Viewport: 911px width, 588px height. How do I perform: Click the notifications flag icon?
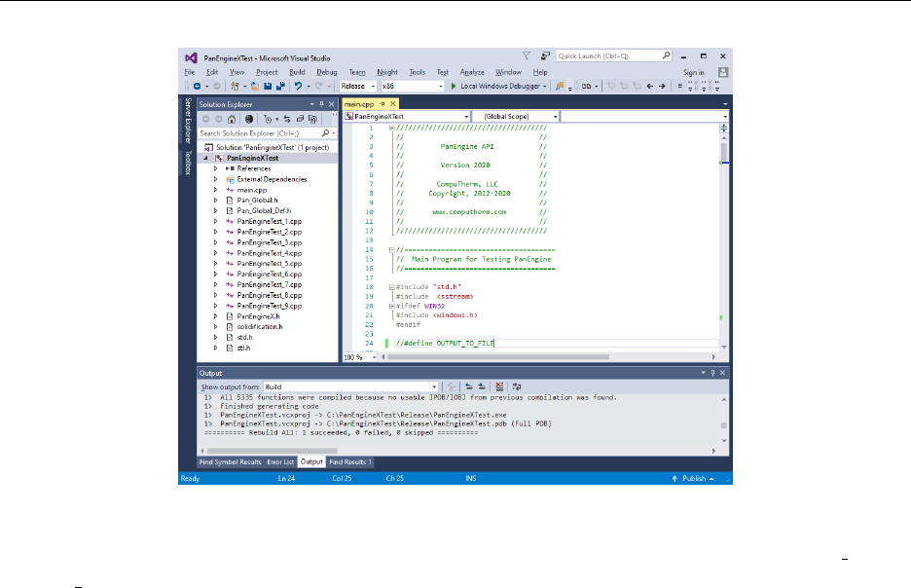tap(527, 55)
